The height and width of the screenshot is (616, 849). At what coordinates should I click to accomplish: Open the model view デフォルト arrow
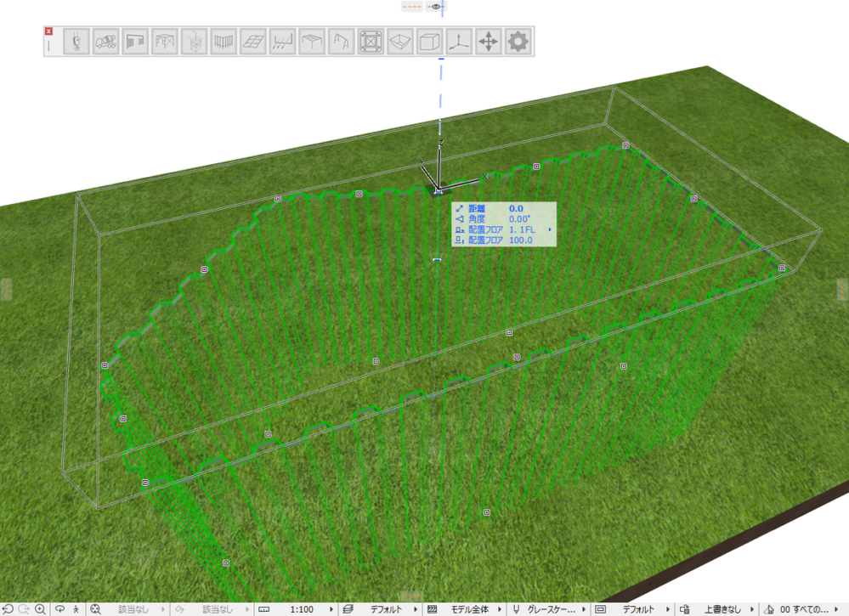(x=668, y=609)
